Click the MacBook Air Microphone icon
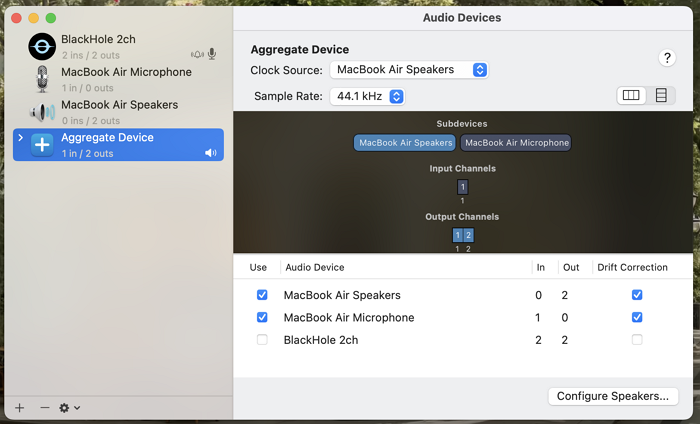 (42, 79)
